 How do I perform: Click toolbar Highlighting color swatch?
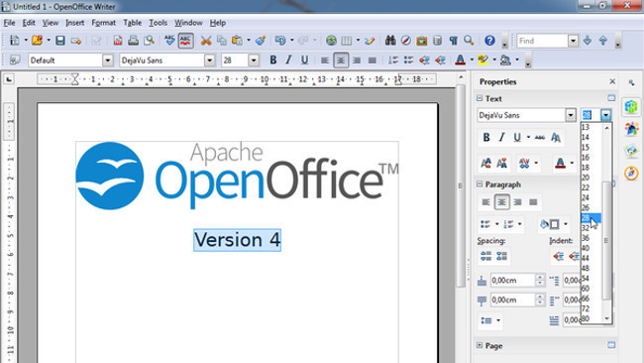(483, 60)
